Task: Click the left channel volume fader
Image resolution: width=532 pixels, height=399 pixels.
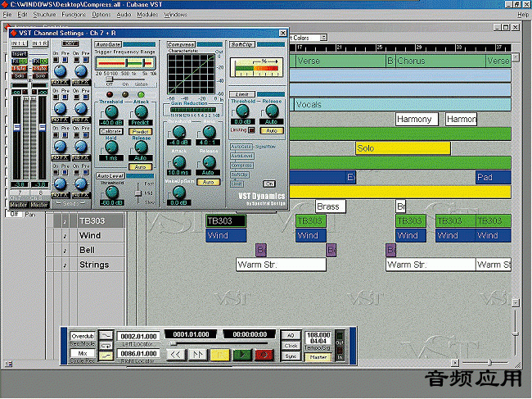Action: click(x=16, y=128)
